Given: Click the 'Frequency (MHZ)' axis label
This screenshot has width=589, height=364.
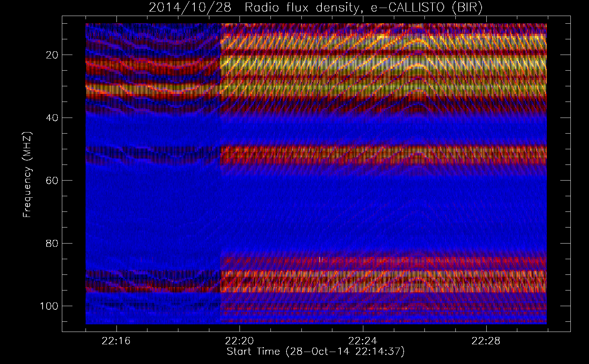Looking at the screenshot, I should click(28, 175).
